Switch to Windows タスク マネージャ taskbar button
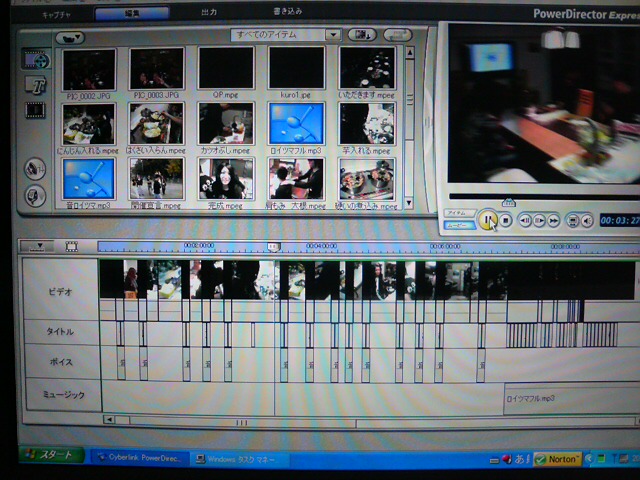The width and height of the screenshot is (640, 480). tap(241, 460)
